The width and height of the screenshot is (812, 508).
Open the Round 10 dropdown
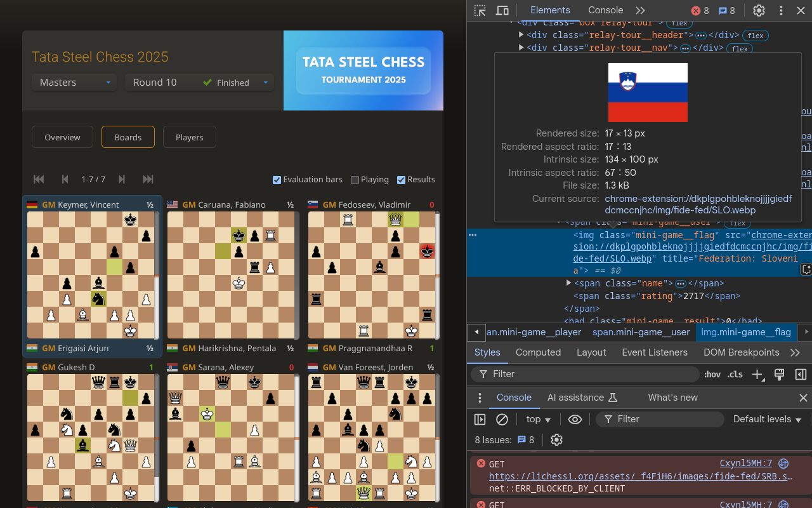[199, 83]
